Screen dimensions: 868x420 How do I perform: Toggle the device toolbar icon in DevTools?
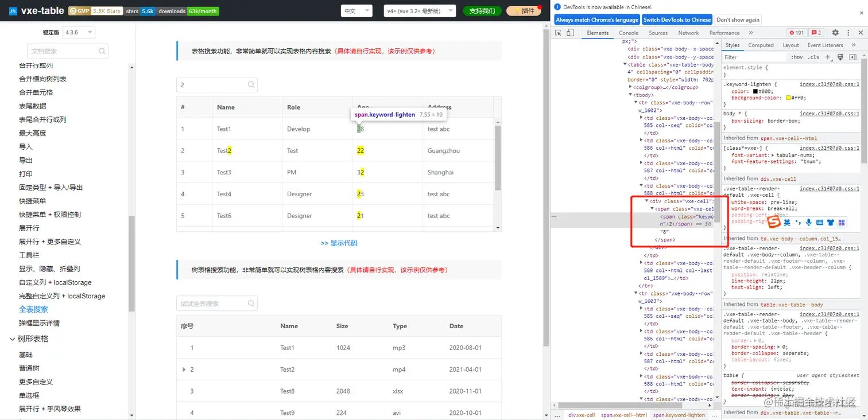[570, 33]
